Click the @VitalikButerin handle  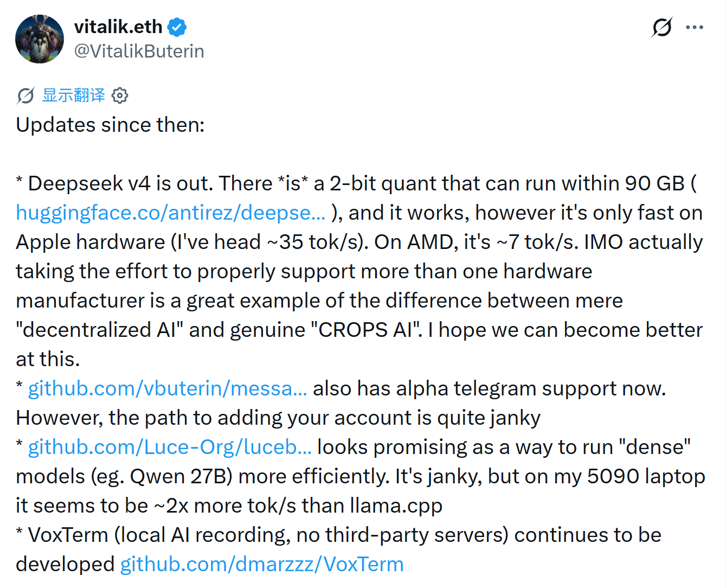[139, 51]
